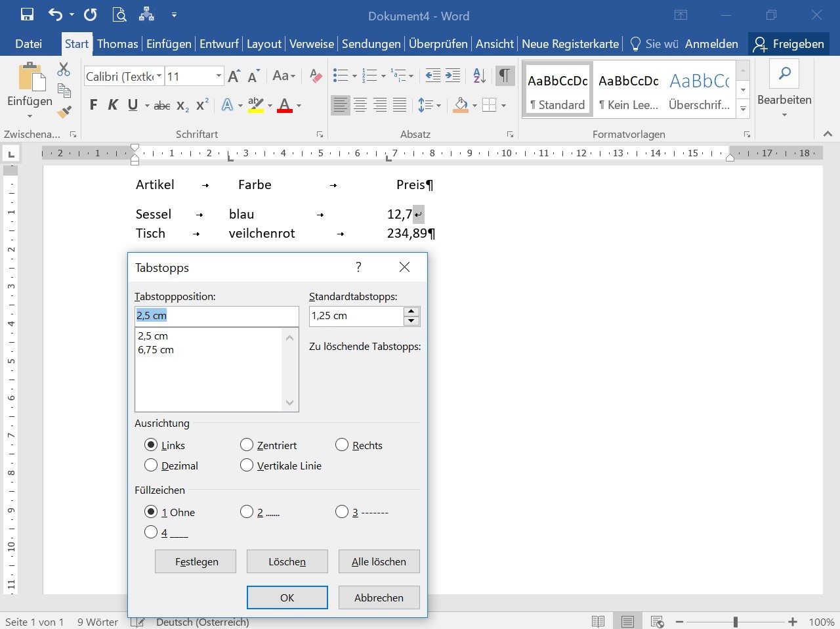Screen dimensions: 840x629
Task: Select the strikethrough icon
Action: coord(161,105)
